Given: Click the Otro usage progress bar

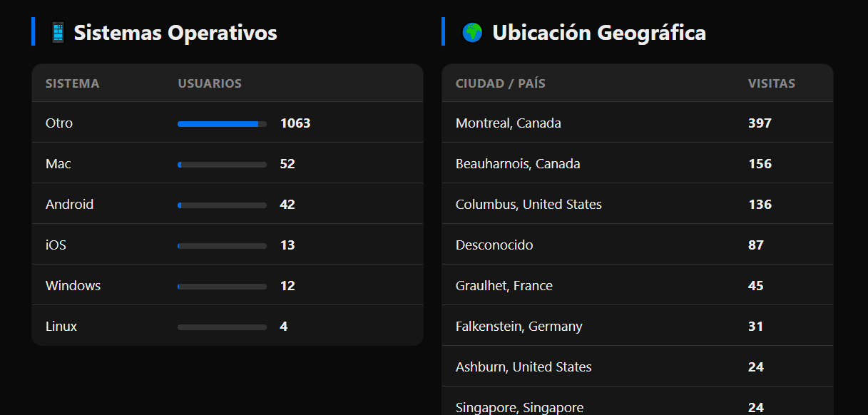Looking at the screenshot, I should click(222, 124).
